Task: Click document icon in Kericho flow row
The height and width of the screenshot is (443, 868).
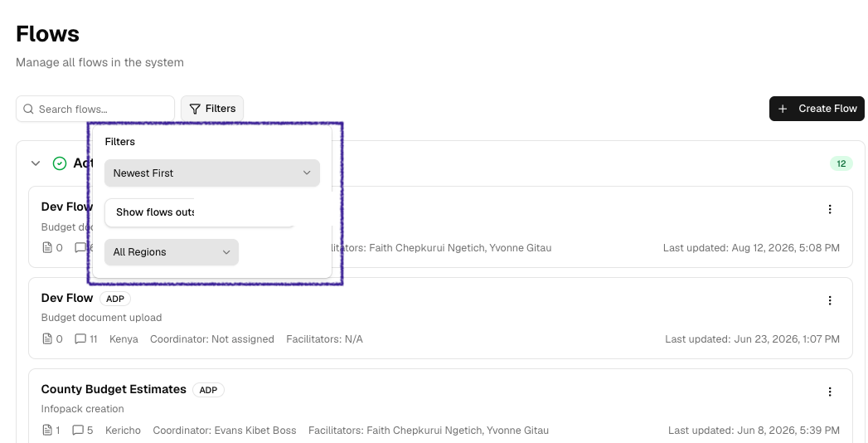Action: click(47, 430)
